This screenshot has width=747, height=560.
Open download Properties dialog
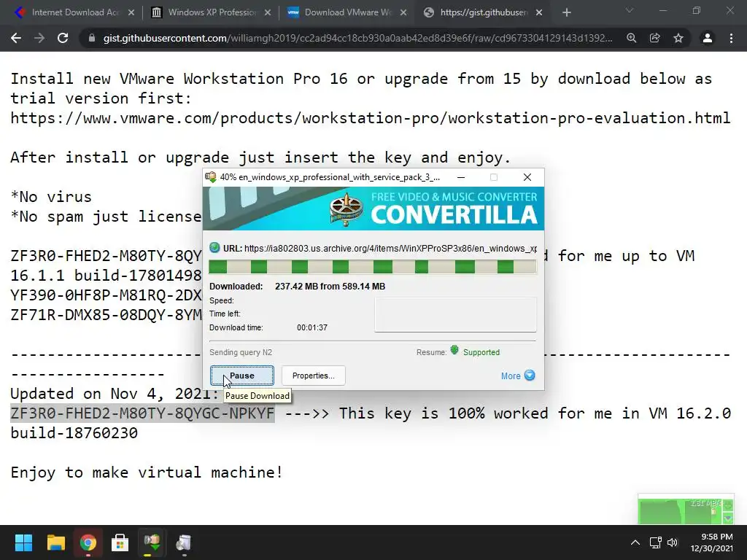pos(314,376)
